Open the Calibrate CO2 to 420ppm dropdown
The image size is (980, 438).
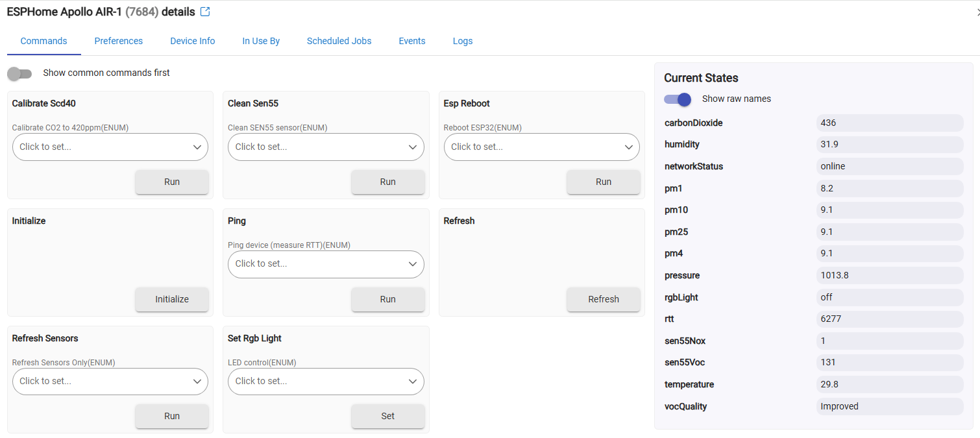pyautogui.click(x=110, y=147)
